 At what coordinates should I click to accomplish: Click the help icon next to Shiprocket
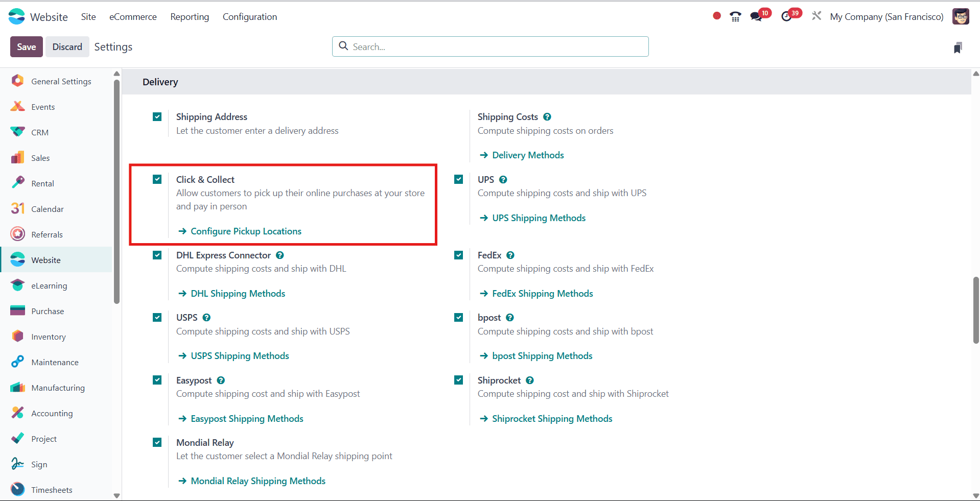coord(530,380)
